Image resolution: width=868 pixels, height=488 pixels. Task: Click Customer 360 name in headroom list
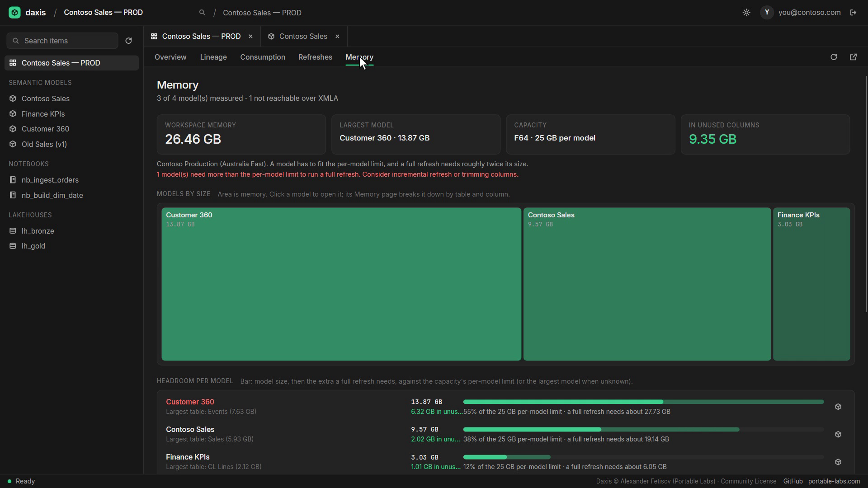[x=190, y=402]
